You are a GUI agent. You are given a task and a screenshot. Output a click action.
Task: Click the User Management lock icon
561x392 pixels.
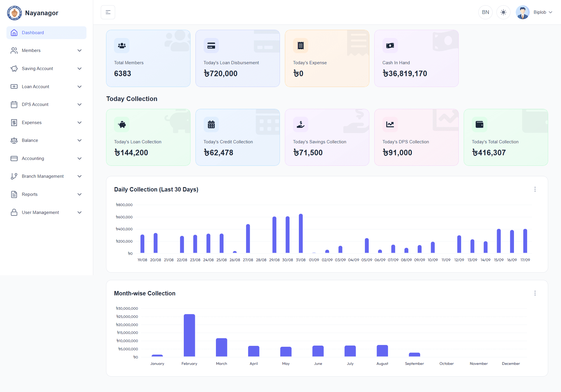(x=14, y=212)
